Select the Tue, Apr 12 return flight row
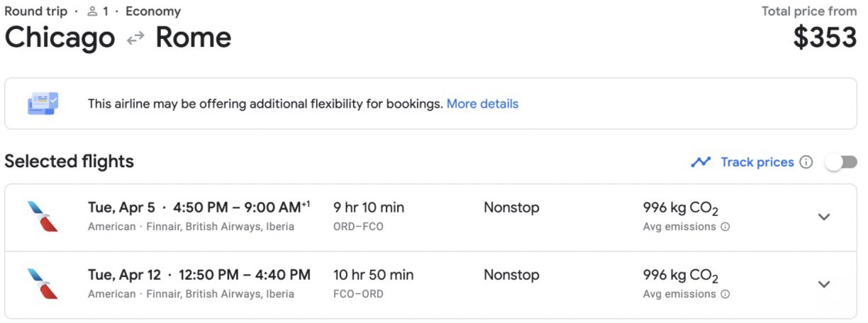 tap(430, 285)
